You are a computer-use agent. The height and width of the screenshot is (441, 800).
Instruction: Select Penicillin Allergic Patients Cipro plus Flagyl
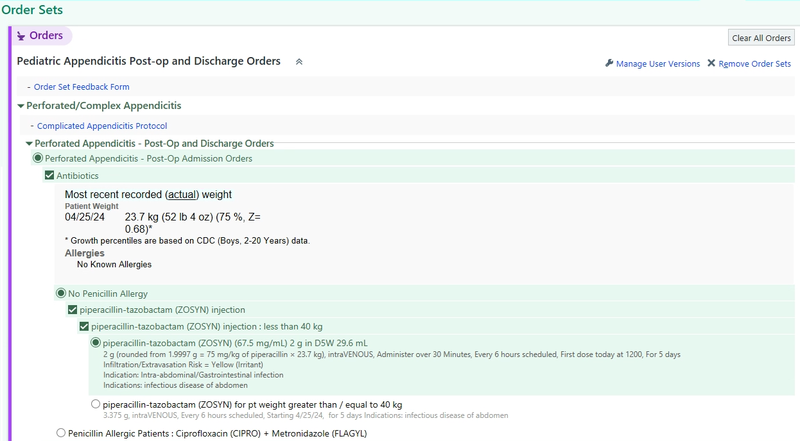pyautogui.click(x=61, y=432)
